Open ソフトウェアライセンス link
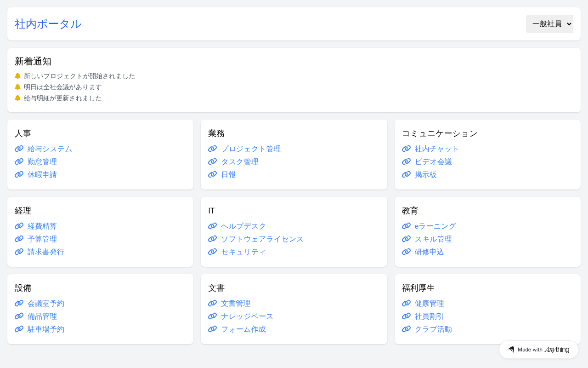The height and width of the screenshot is (368, 588). [262, 239]
